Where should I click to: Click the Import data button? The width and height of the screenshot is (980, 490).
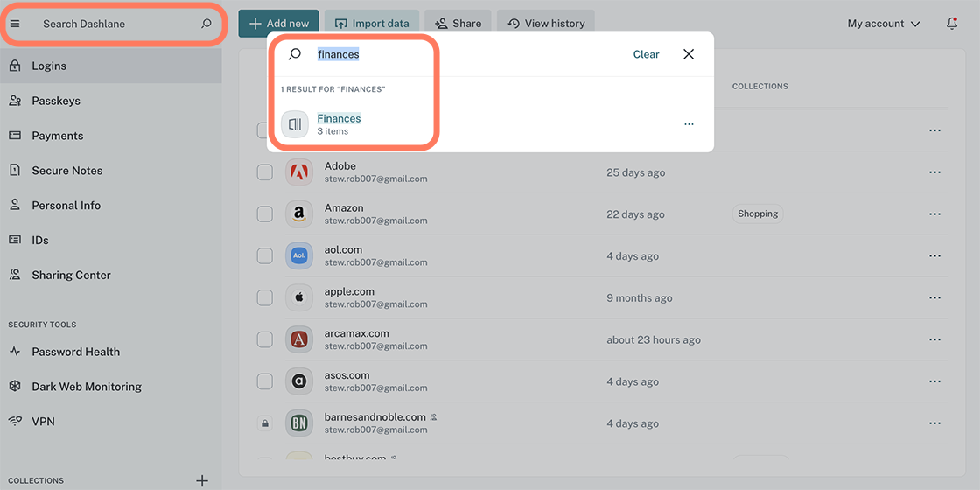pos(371,24)
